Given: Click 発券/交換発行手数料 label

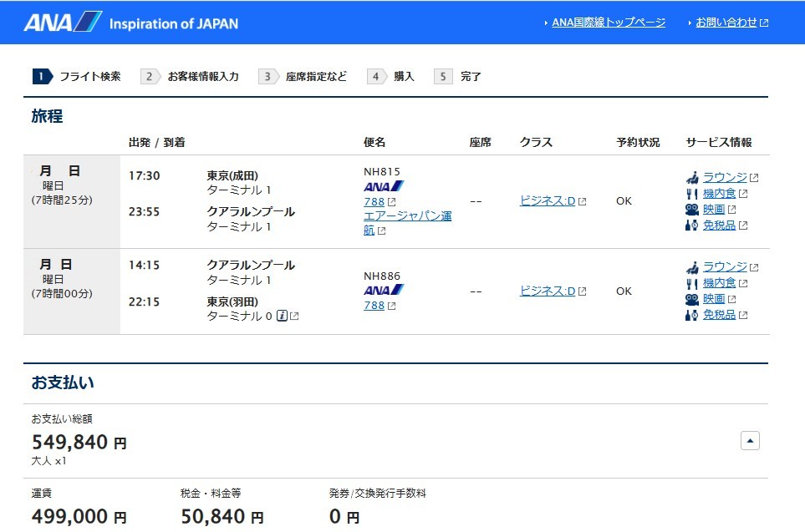Looking at the screenshot, I should (377, 493).
